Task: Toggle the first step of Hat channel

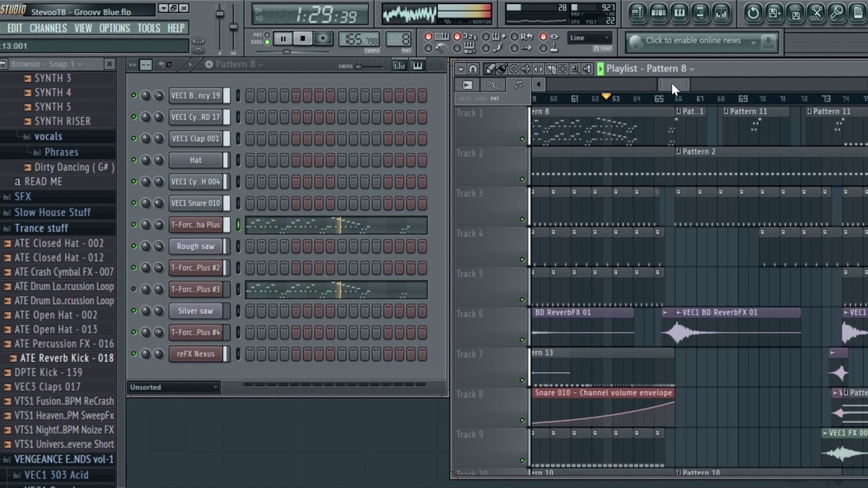Action: [250, 160]
